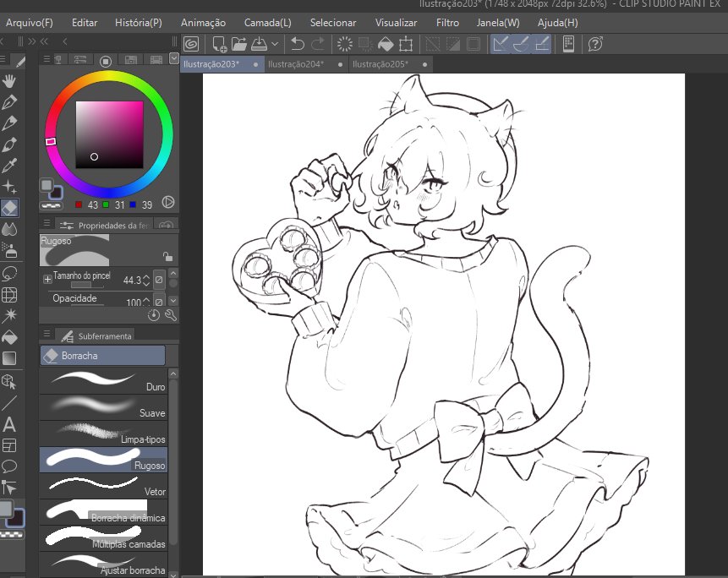Toggle snap to special ruler

[x=521, y=45]
